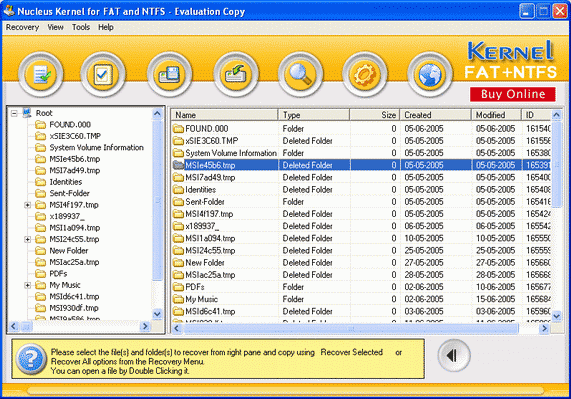The height and width of the screenshot is (399, 571).
Task: Click folder icon of FOUND.000 in file list
Action: [x=178, y=129]
